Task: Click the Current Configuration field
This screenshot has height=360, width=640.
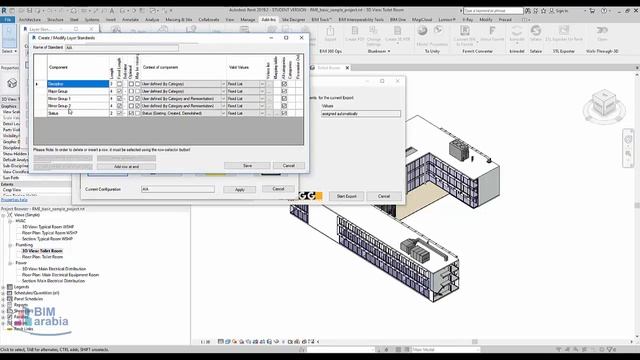Action: (x=178, y=189)
